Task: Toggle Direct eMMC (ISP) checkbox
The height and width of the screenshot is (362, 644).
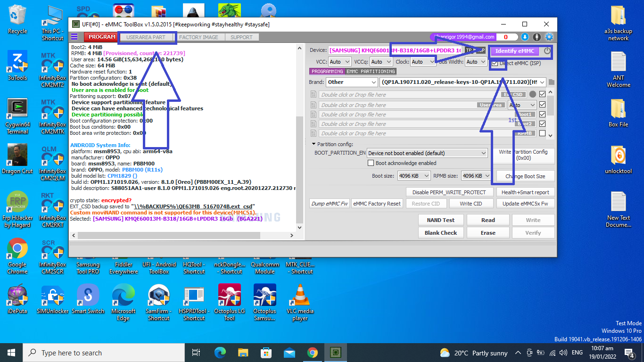Action: coord(495,63)
